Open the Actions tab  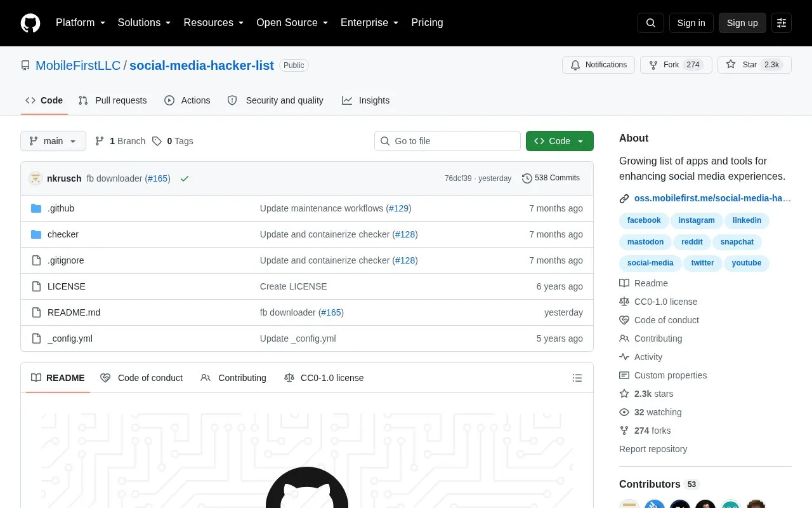click(187, 100)
